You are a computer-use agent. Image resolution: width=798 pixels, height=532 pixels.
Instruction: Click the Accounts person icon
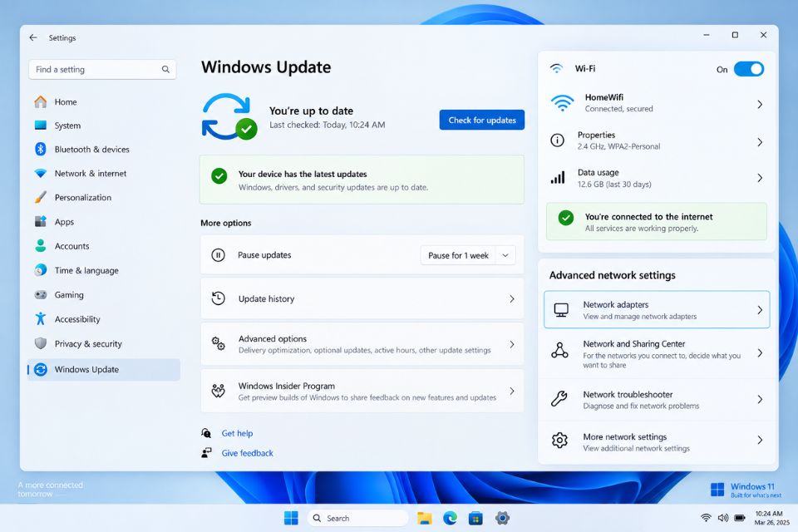pyautogui.click(x=40, y=246)
